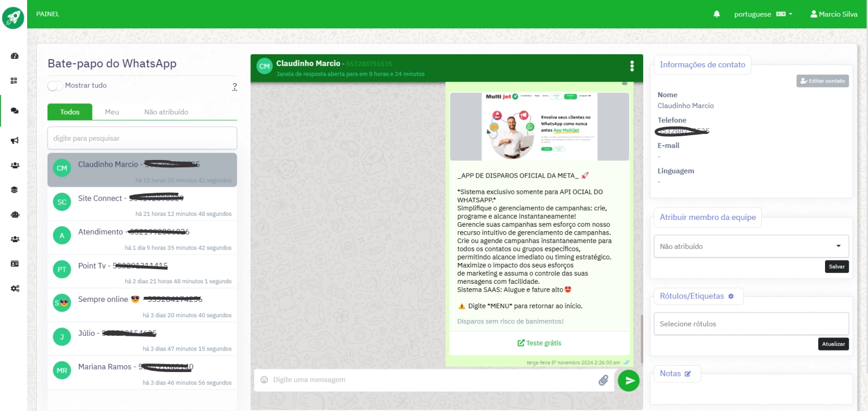Viewport: 868px width, 411px height.
Task: Click the paperclip attachment icon
Action: [x=604, y=380]
